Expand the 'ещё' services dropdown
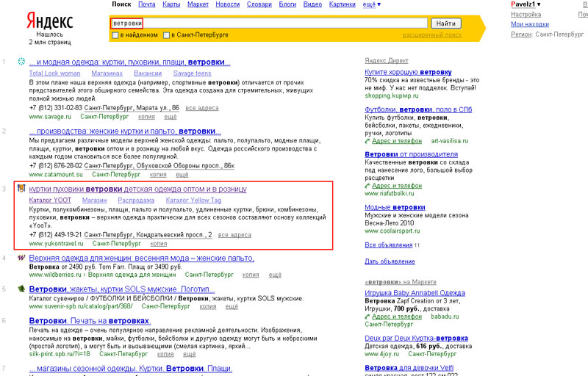 point(372,4)
